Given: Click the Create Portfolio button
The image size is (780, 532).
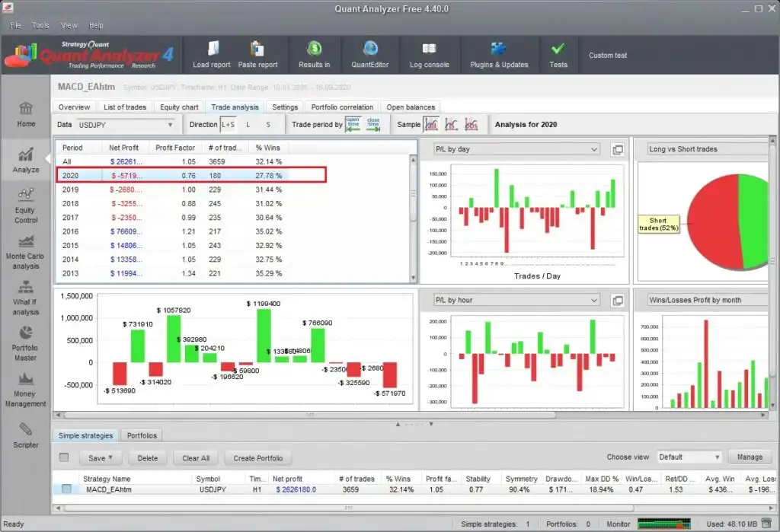Looking at the screenshot, I should [x=257, y=458].
